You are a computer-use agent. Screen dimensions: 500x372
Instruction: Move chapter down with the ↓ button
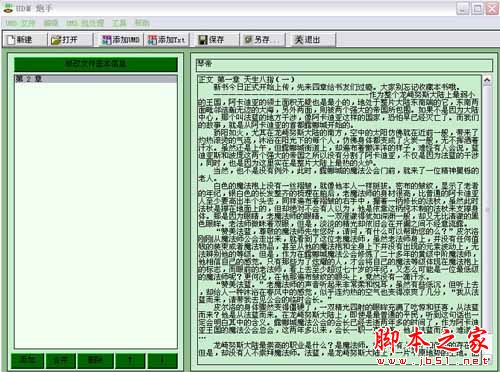coord(162,360)
